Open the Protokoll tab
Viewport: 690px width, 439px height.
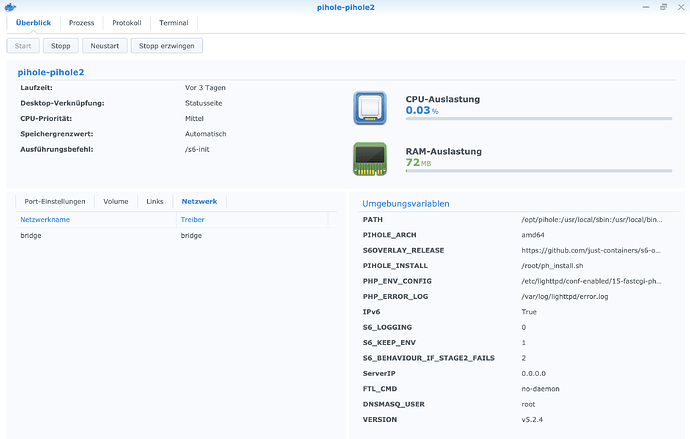click(x=127, y=23)
